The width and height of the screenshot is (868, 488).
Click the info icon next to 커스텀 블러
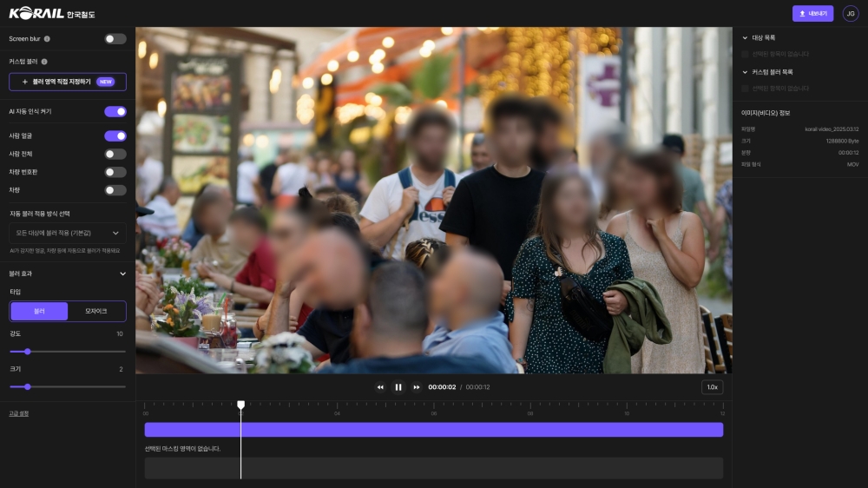pos(44,62)
